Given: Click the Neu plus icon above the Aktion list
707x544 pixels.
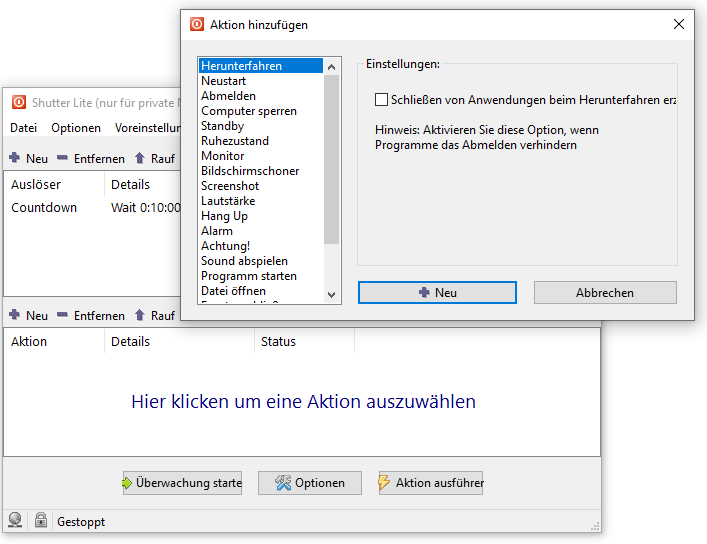Looking at the screenshot, I should click(15, 315).
